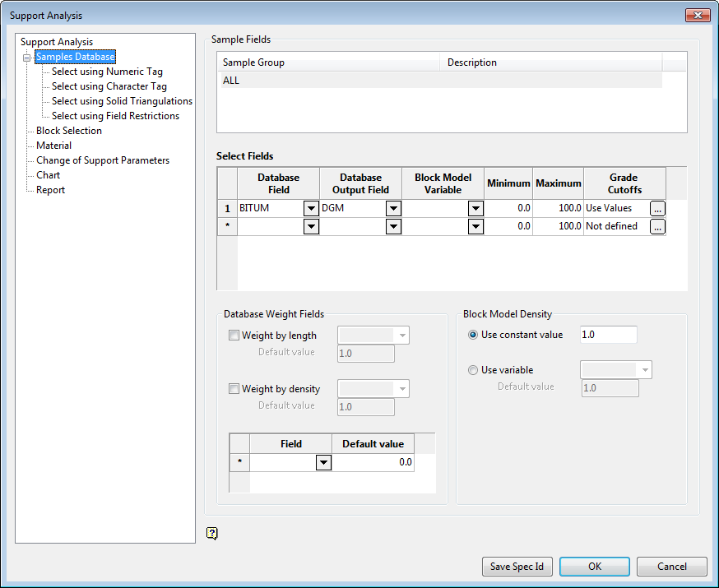
Task: Select Use constant value radio button
Action: 473,335
